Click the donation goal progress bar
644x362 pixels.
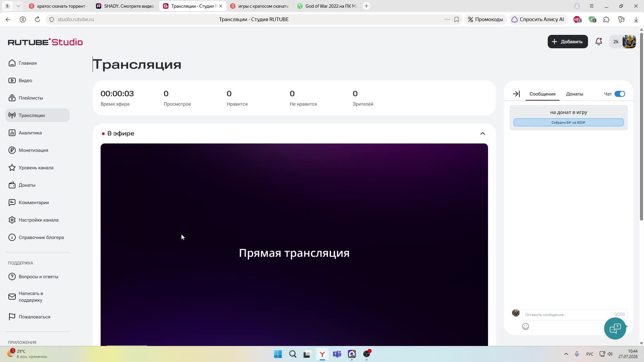tap(569, 122)
